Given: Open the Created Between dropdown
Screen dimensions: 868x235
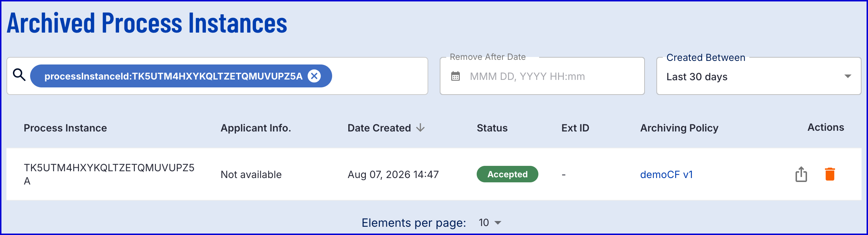Looking at the screenshot, I should 759,76.
